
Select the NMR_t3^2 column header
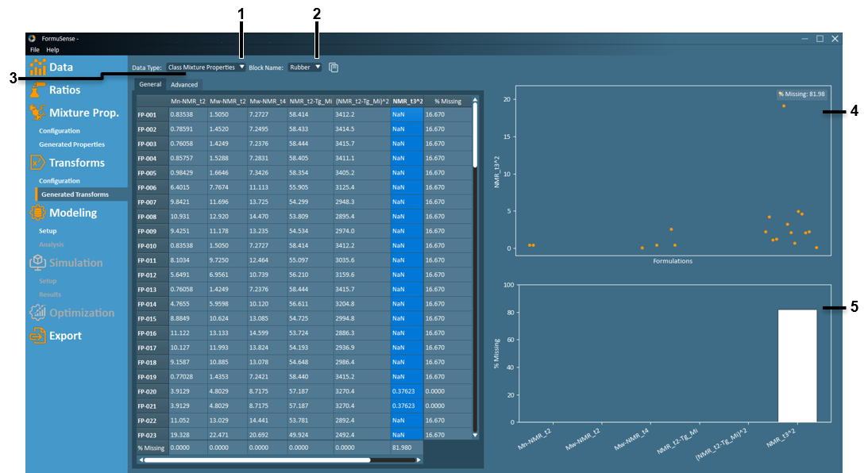(407, 100)
